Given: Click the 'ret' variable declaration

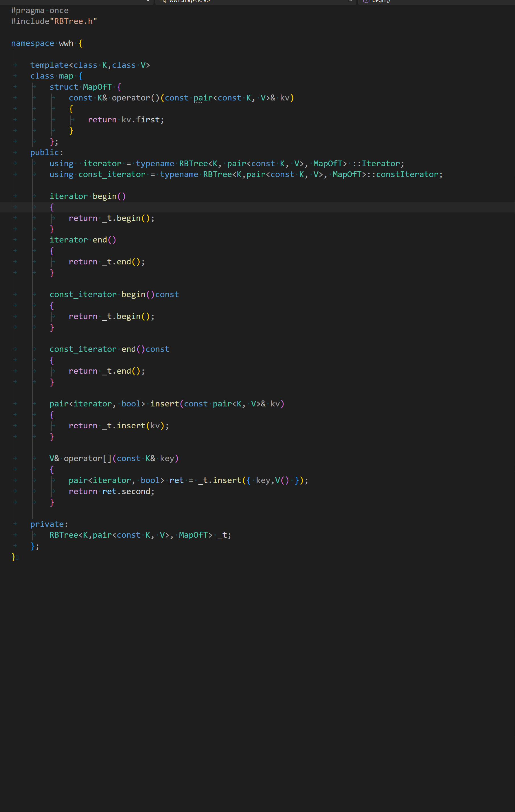Looking at the screenshot, I should [x=177, y=480].
